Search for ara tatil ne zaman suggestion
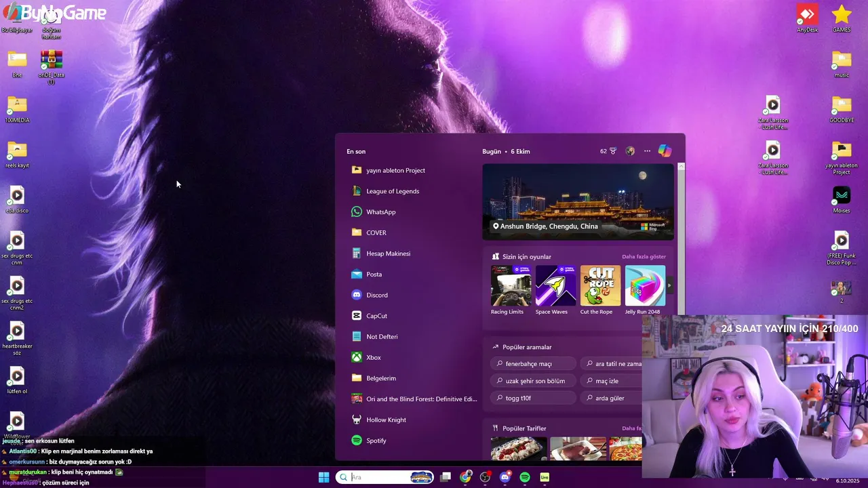 point(611,364)
